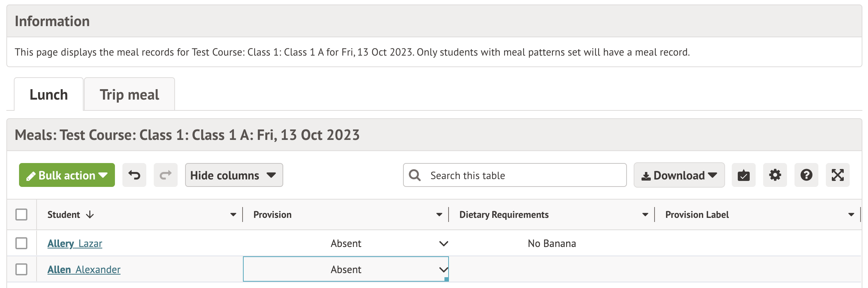The width and height of the screenshot is (868, 288).
Task: Click the Search this table field
Action: [x=522, y=175]
